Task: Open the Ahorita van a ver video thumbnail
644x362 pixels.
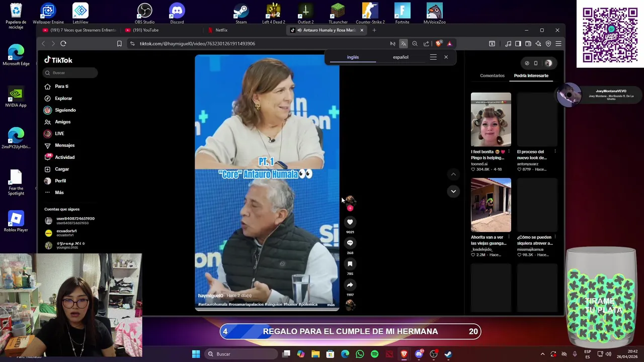Action: (x=491, y=205)
